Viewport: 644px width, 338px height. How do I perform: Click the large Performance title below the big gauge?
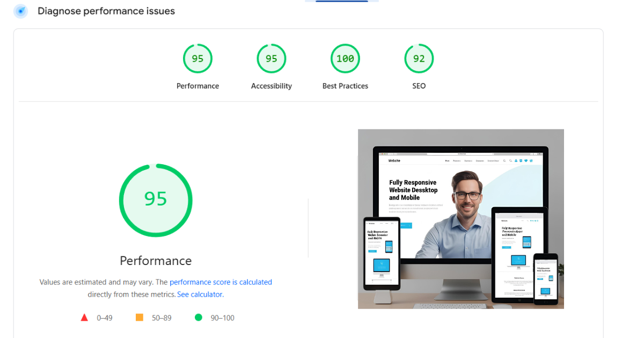pyautogui.click(x=156, y=261)
